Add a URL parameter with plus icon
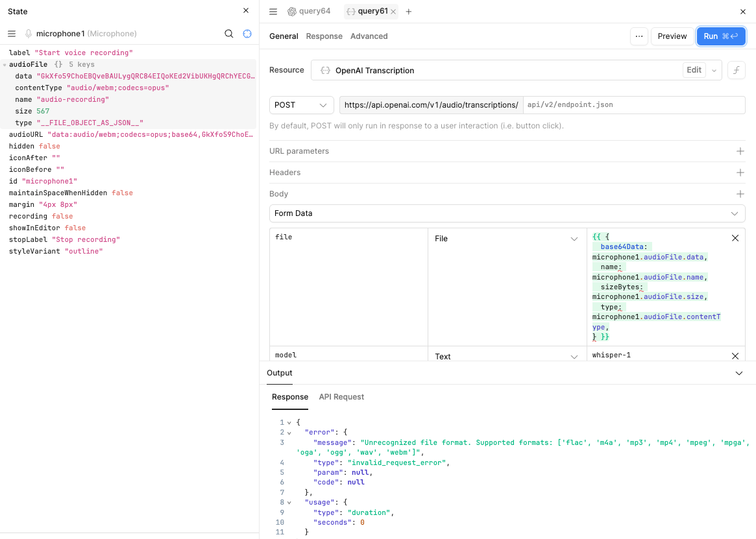This screenshot has width=756, height=539. tap(740, 151)
